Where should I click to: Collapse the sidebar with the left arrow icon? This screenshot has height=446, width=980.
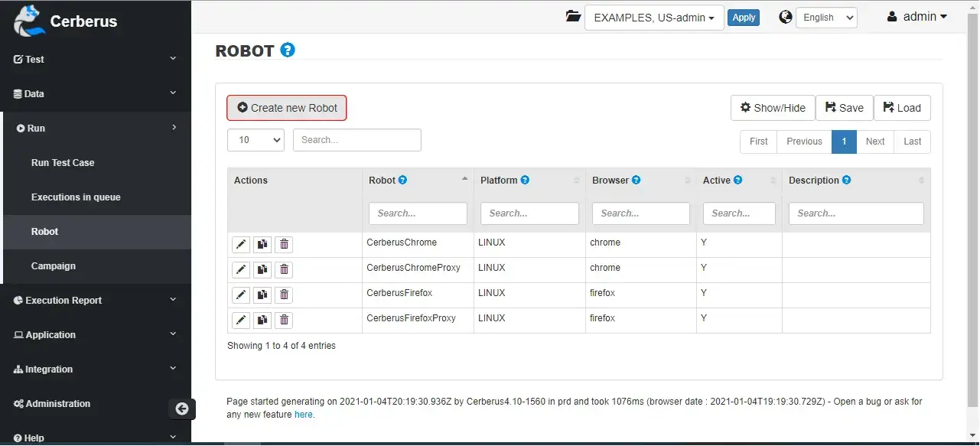tap(182, 409)
